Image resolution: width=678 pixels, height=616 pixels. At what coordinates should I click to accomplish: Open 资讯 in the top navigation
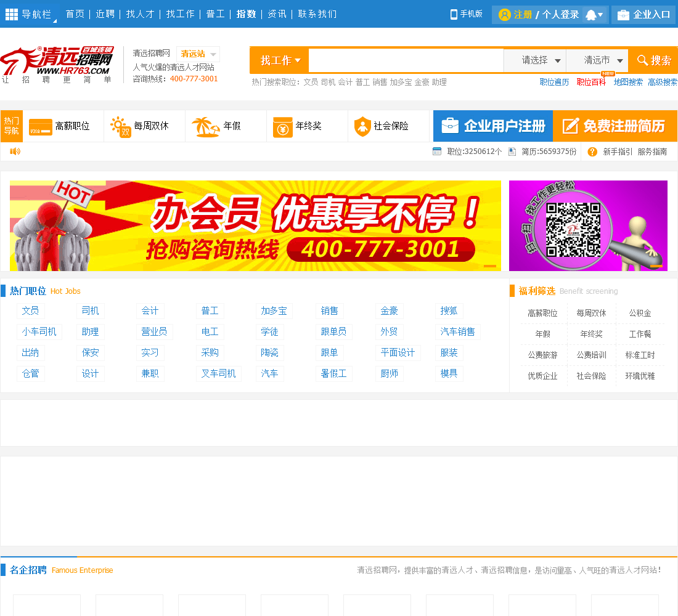tap(277, 14)
